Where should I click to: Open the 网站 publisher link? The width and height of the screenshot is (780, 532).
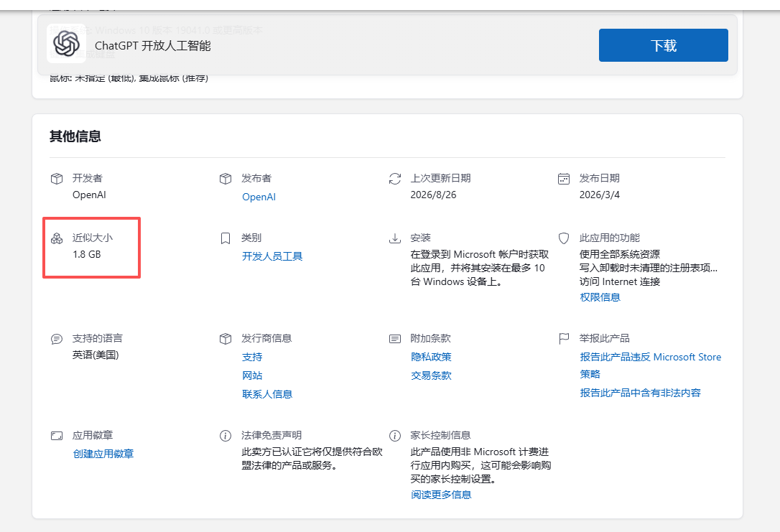point(251,375)
